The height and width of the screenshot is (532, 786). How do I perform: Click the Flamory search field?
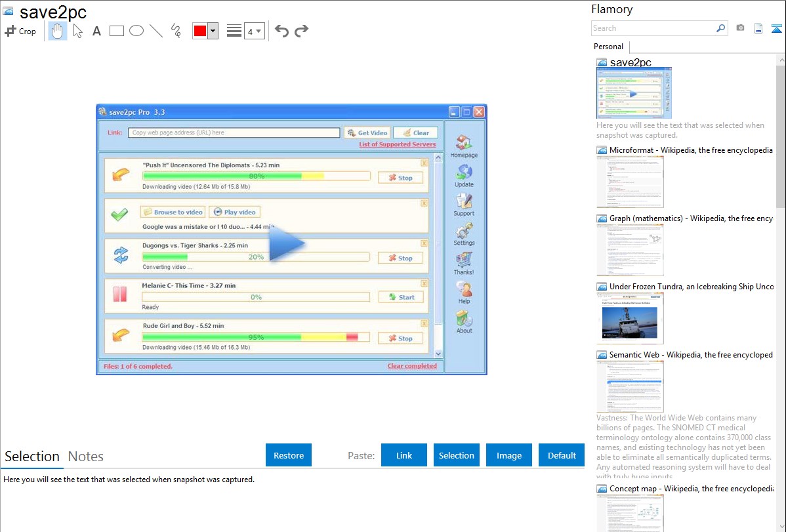[653, 28]
